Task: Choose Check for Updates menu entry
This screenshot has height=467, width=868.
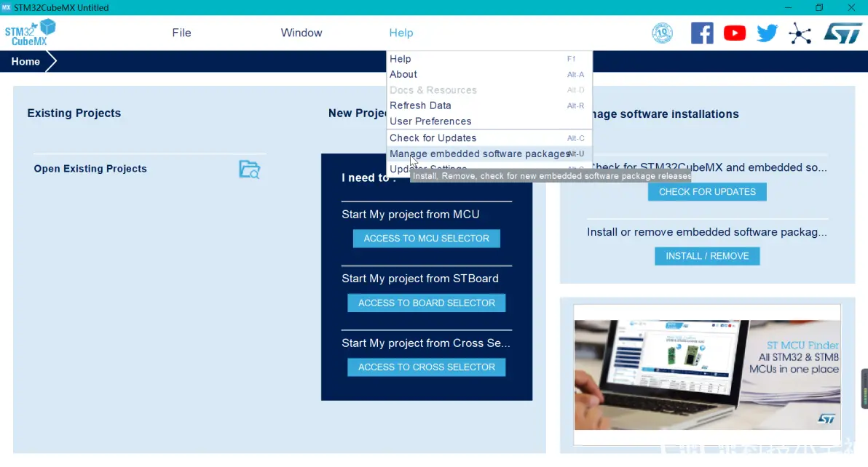Action: [489, 138]
